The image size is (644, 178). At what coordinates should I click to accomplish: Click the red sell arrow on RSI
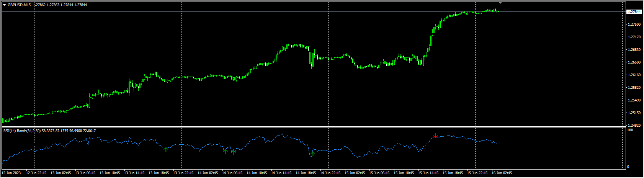coord(435,136)
